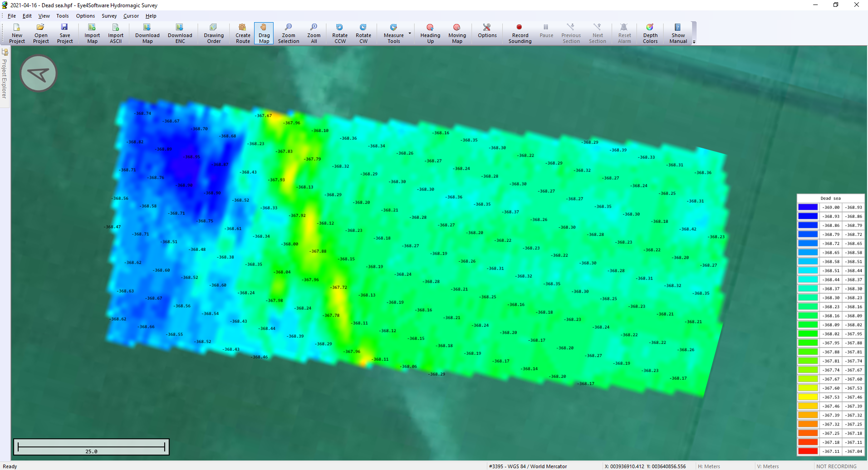
Task: Click the Options toolbar button
Action: tap(487, 34)
